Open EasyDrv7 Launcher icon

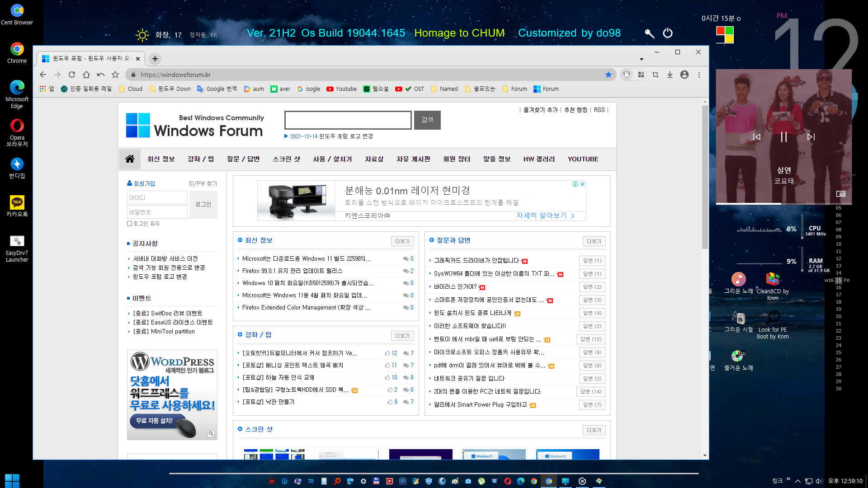coord(17,249)
